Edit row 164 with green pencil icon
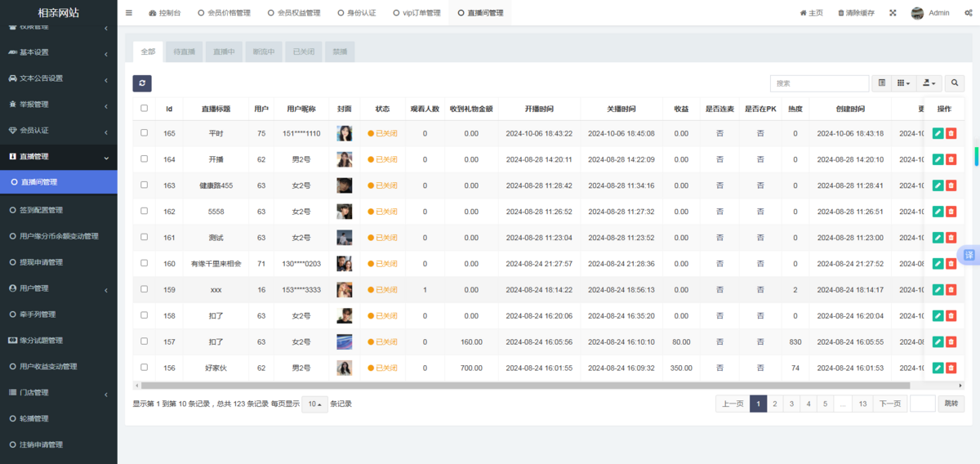 point(938,159)
